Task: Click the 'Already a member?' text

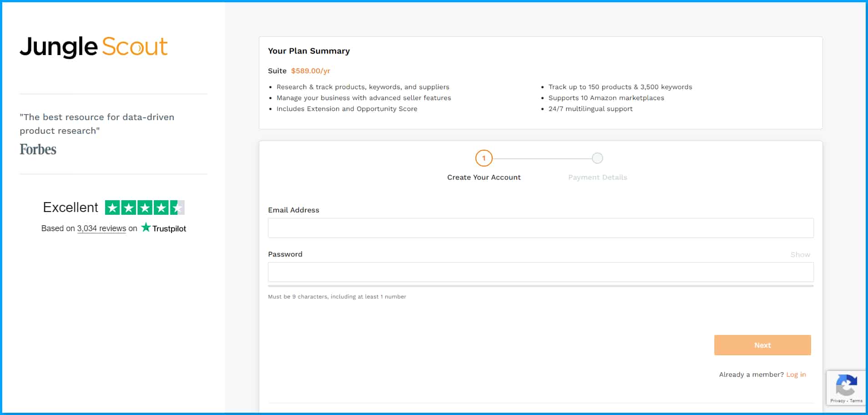Action: [751, 375]
